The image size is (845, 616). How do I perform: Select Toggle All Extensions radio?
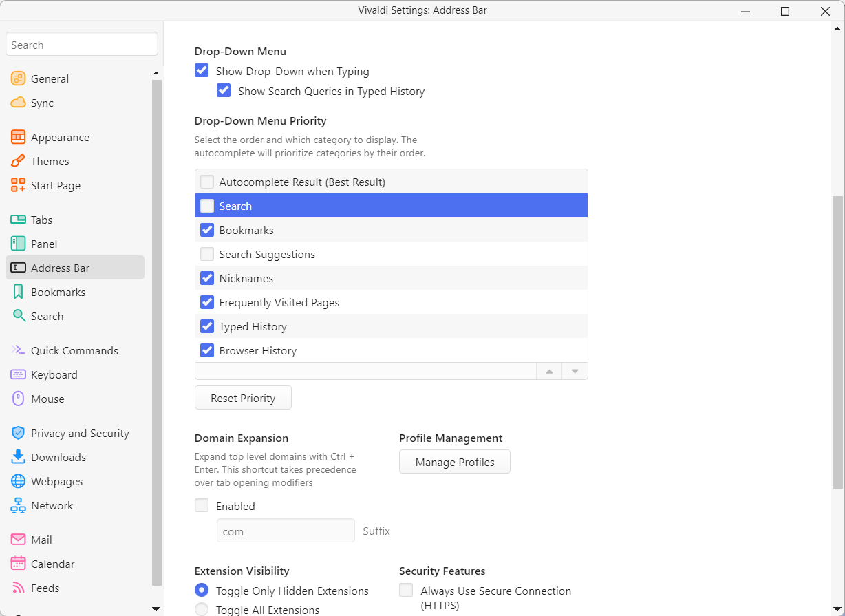tap(202, 609)
